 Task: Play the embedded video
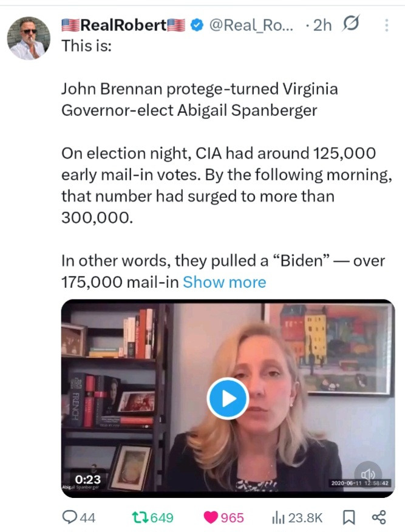tap(227, 398)
